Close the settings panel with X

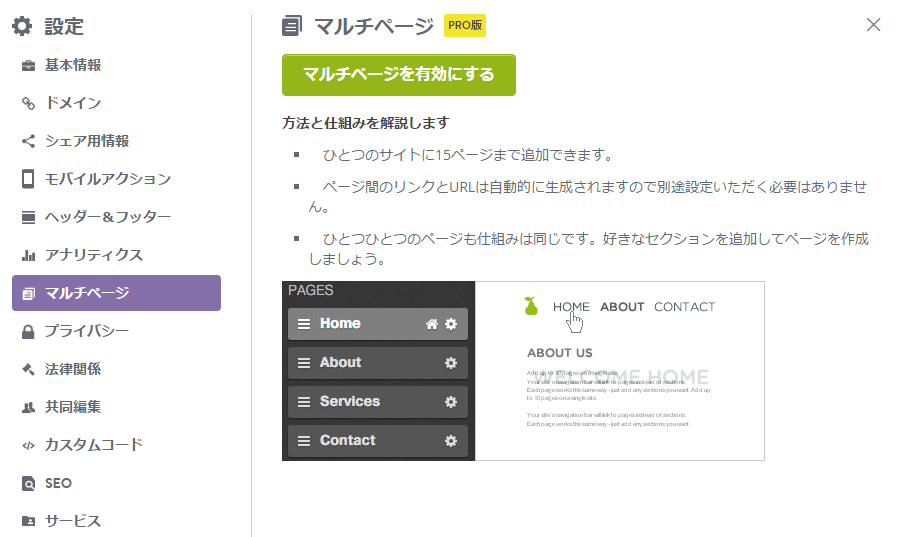pyautogui.click(x=873, y=25)
